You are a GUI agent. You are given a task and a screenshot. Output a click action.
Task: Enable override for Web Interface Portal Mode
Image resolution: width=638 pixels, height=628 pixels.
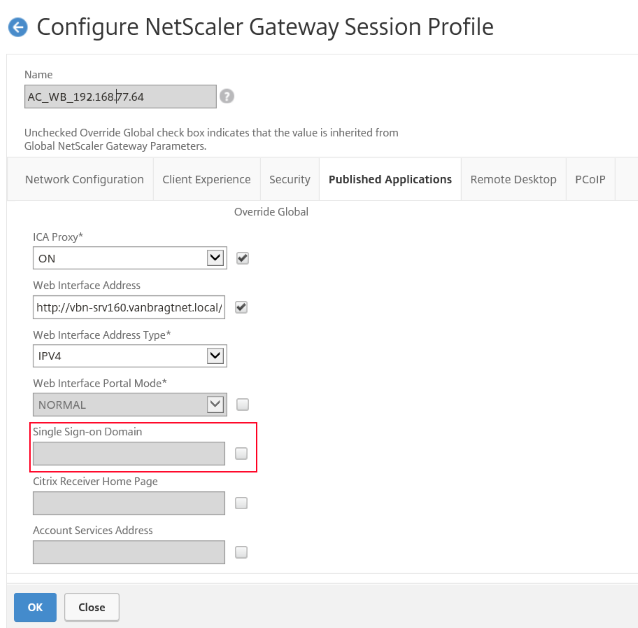(243, 405)
